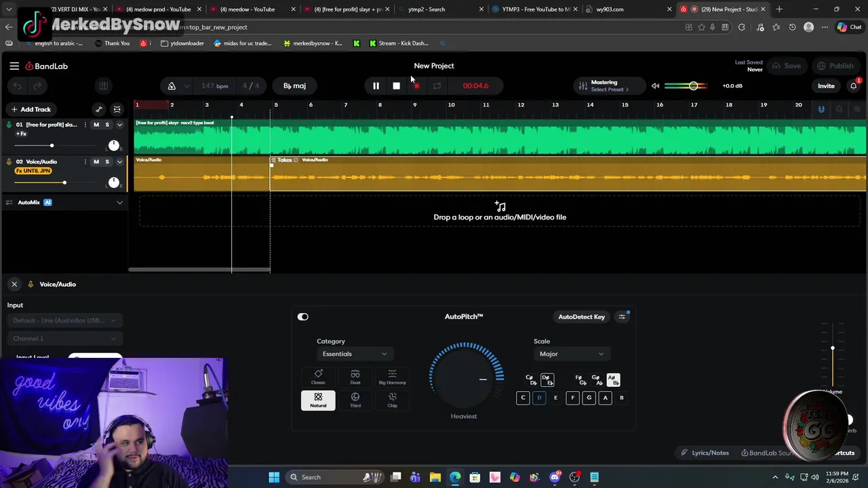Select the Third AutoPitch preset
This screenshot has height=488, width=868.
(x=355, y=400)
